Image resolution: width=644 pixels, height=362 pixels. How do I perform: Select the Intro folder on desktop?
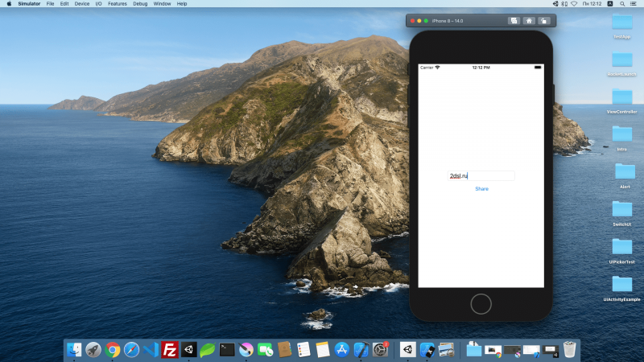click(x=621, y=134)
